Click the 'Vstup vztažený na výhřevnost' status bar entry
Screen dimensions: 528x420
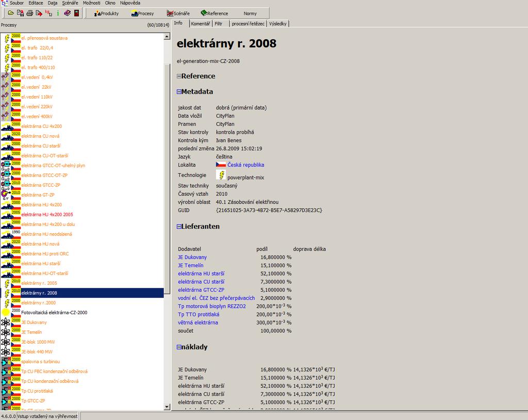[x=47, y=416]
